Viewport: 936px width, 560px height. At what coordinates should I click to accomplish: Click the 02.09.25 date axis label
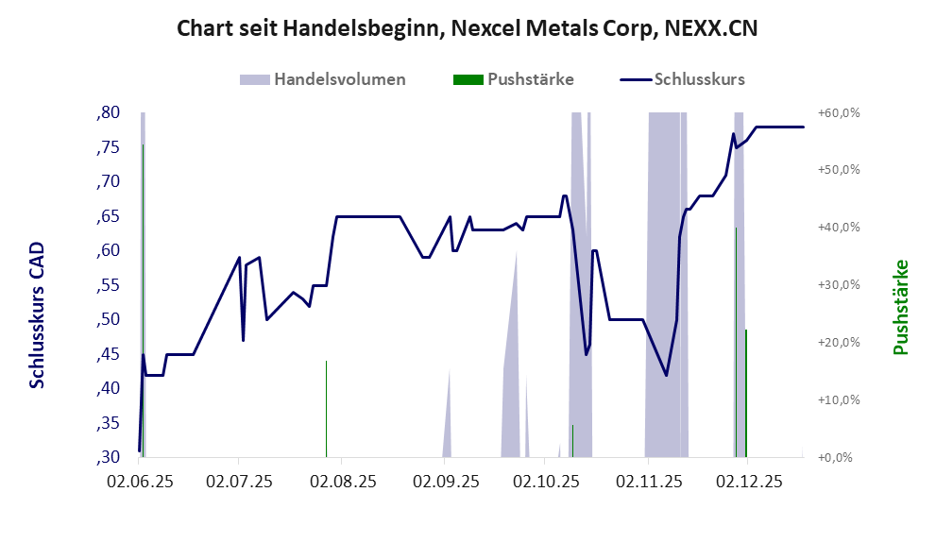point(444,482)
